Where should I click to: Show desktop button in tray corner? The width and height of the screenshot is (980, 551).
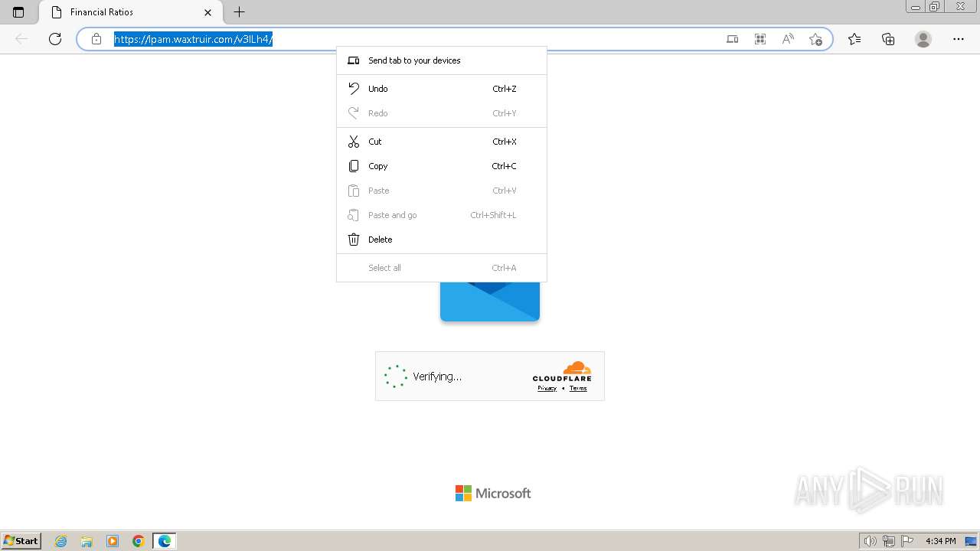971,541
